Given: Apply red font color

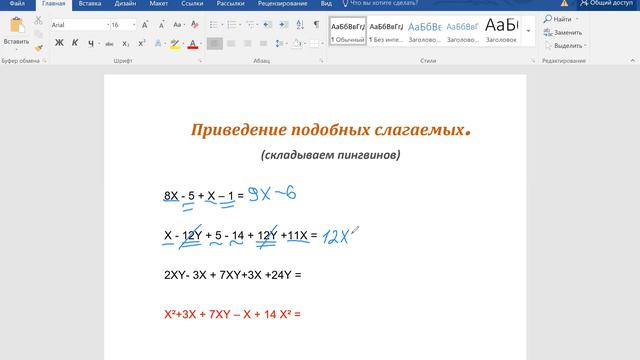Looking at the screenshot, I should click(193, 43).
